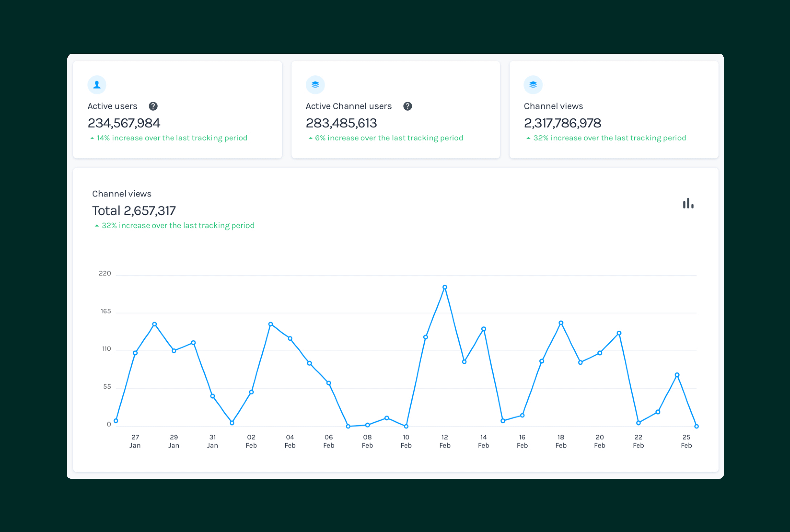Screen dimensions: 790x532
Task: Open help tooltip next to Active users
Action: 153,106
